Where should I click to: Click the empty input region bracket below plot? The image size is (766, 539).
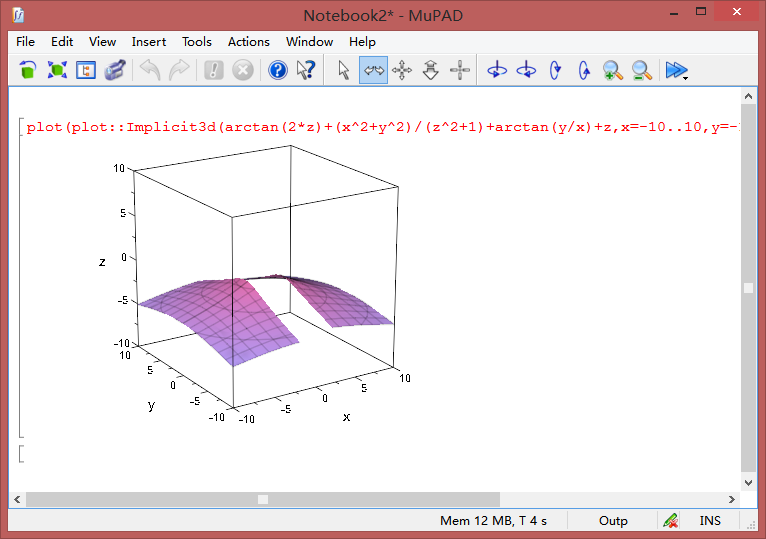tap(21, 453)
